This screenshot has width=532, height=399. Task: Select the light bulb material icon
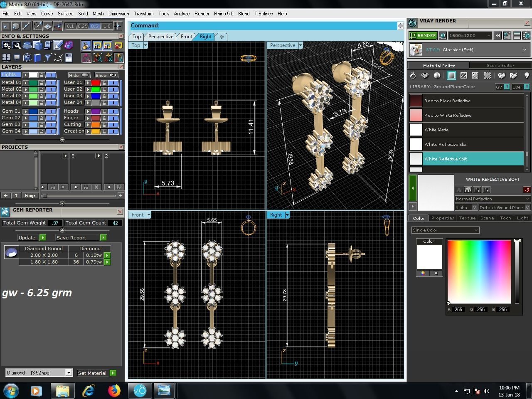pos(527,75)
